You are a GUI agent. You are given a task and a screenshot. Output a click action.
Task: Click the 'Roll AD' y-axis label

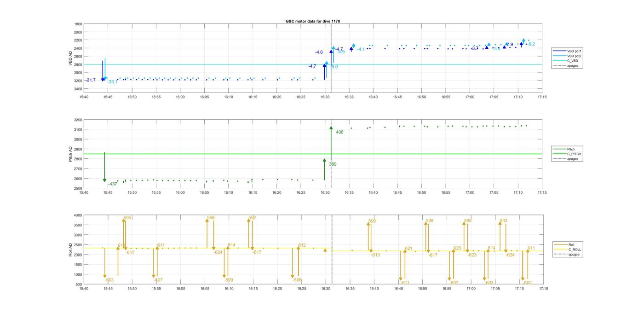coord(71,249)
